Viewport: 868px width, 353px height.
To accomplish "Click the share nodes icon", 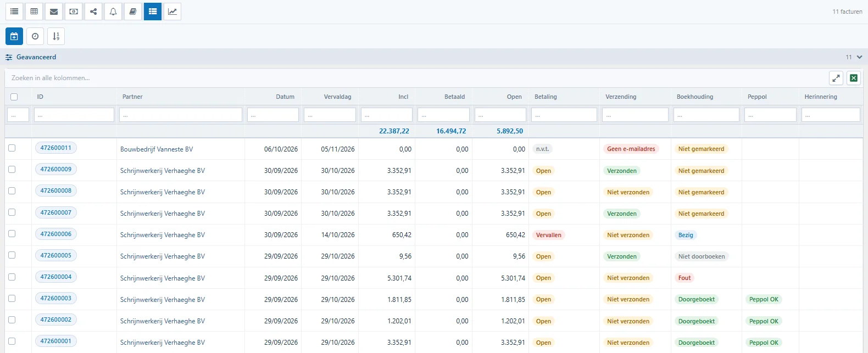I will click(93, 12).
